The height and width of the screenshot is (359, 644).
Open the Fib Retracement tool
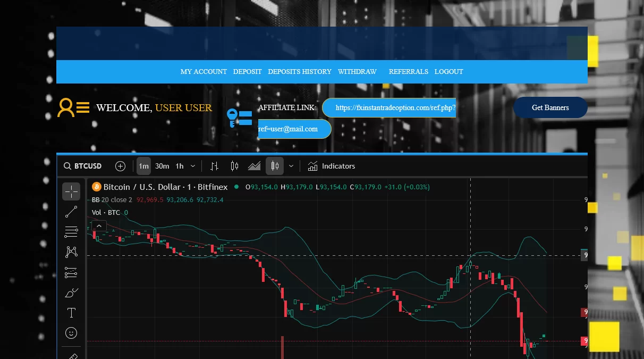click(71, 232)
